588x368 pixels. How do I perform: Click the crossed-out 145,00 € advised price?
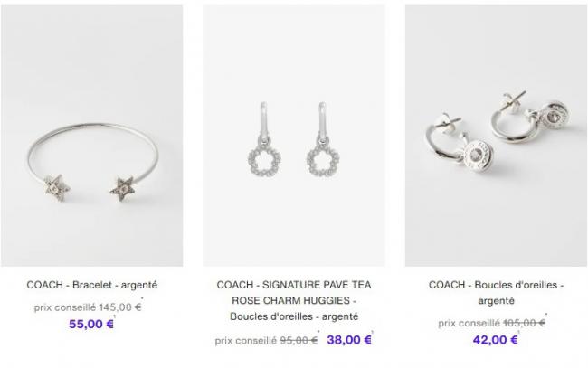pos(120,307)
